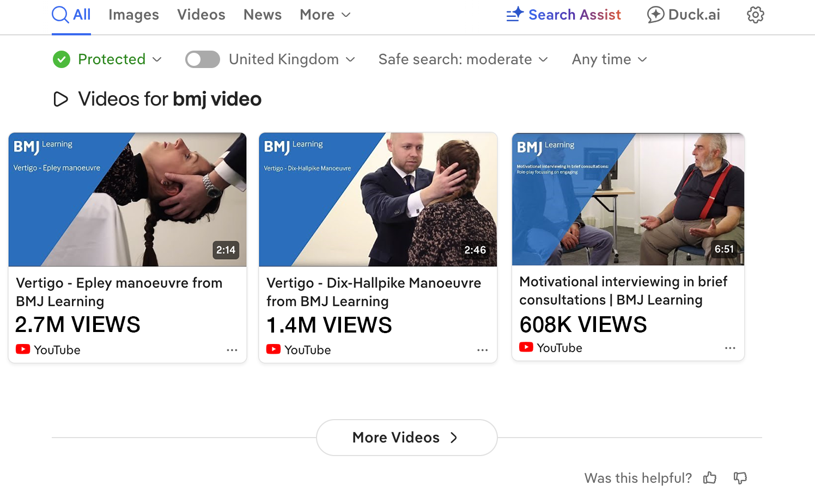Click the 608K VIEWS text
The image size is (815, 504).
(583, 325)
